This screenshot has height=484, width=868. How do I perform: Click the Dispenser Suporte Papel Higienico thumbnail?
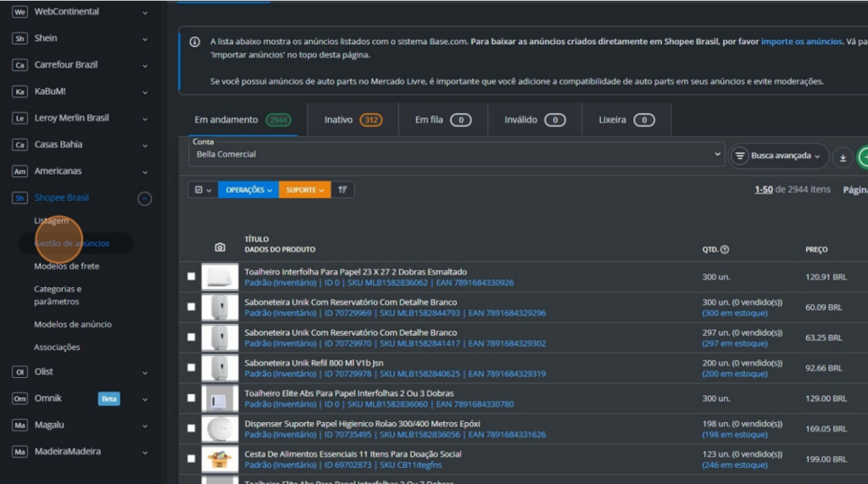coord(220,429)
